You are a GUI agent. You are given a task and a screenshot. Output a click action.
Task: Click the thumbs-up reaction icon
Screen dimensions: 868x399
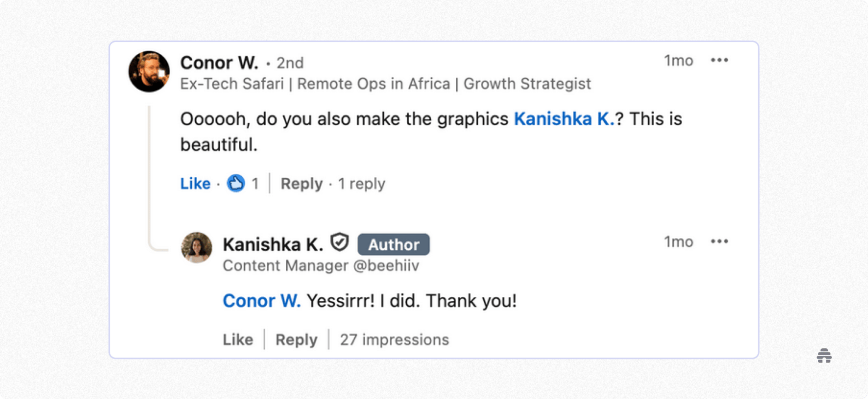click(235, 184)
